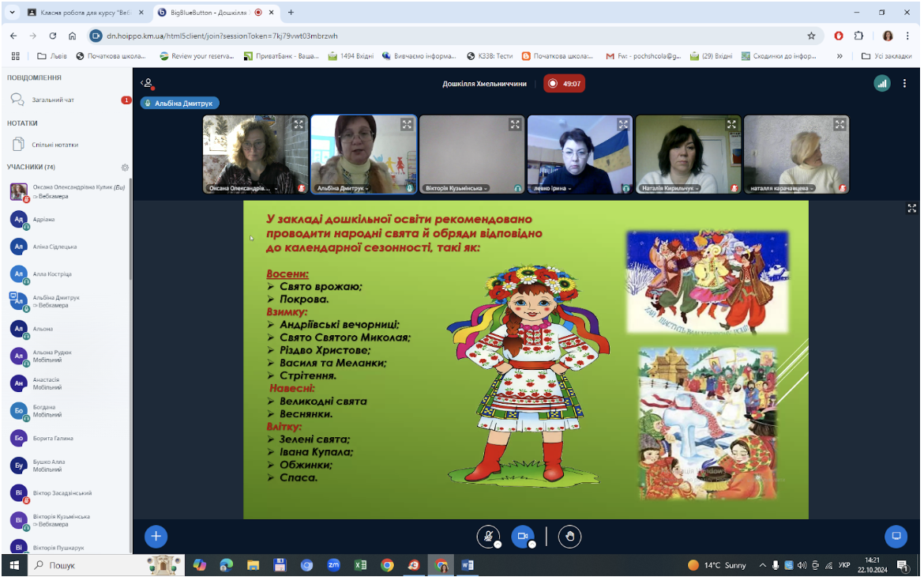The width and height of the screenshot is (924, 577).
Task: Click the blue plus Actions button
Action: [156, 536]
